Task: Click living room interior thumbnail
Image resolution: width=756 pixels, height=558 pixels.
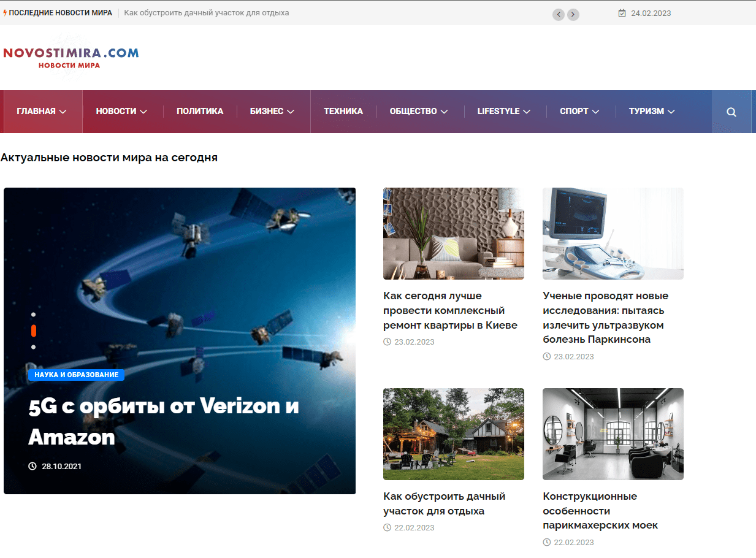Action: pos(454,234)
